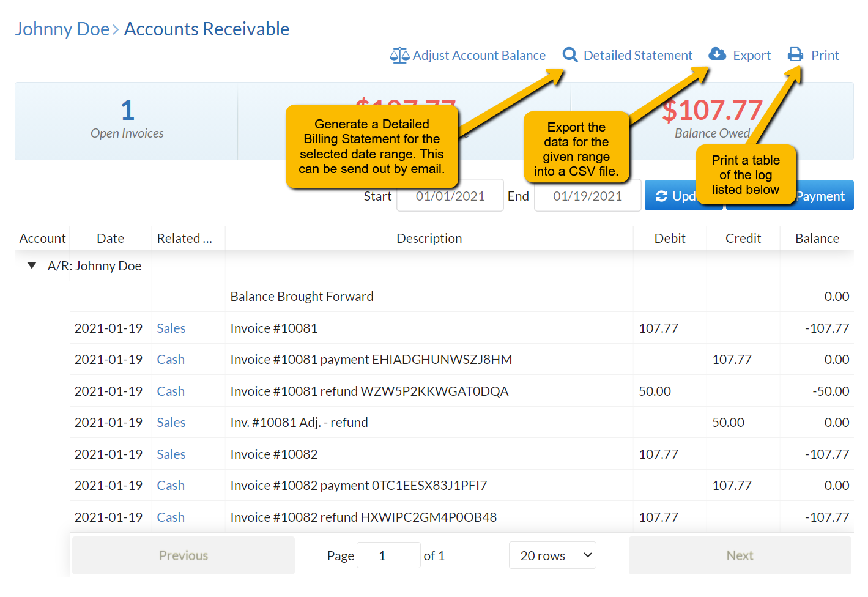Go to Johnny Doe breadcrumb link
The height and width of the screenshot is (597, 868).
pyautogui.click(x=62, y=29)
